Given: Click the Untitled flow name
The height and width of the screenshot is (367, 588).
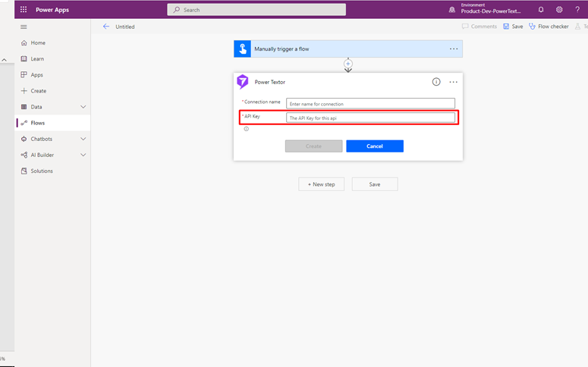Looking at the screenshot, I should [x=125, y=27].
